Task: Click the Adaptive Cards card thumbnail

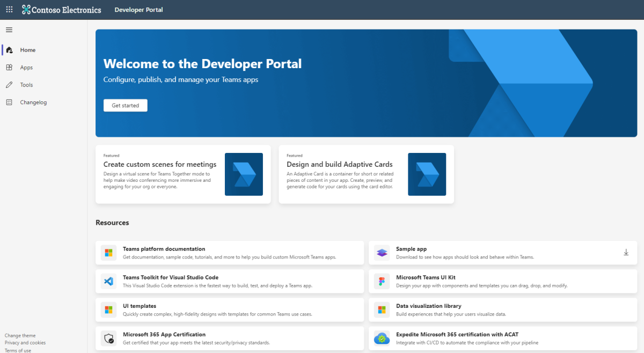Action: (427, 174)
